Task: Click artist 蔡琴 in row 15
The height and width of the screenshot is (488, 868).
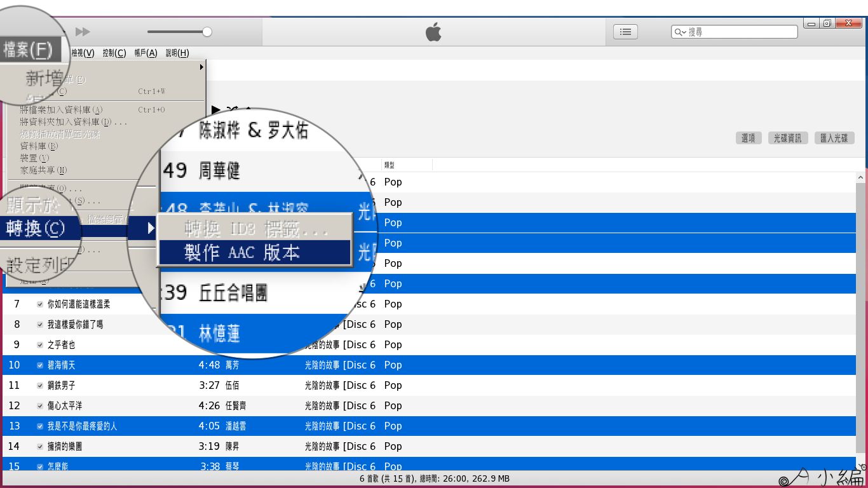Action: pos(233,467)
